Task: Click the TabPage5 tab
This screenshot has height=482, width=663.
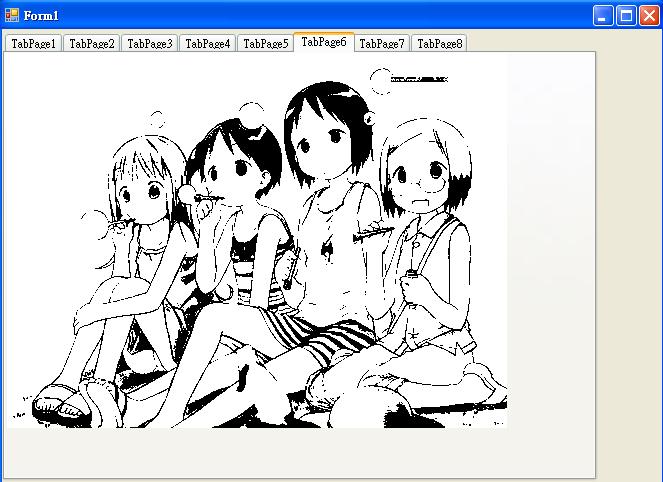Action: coord(265,43)
